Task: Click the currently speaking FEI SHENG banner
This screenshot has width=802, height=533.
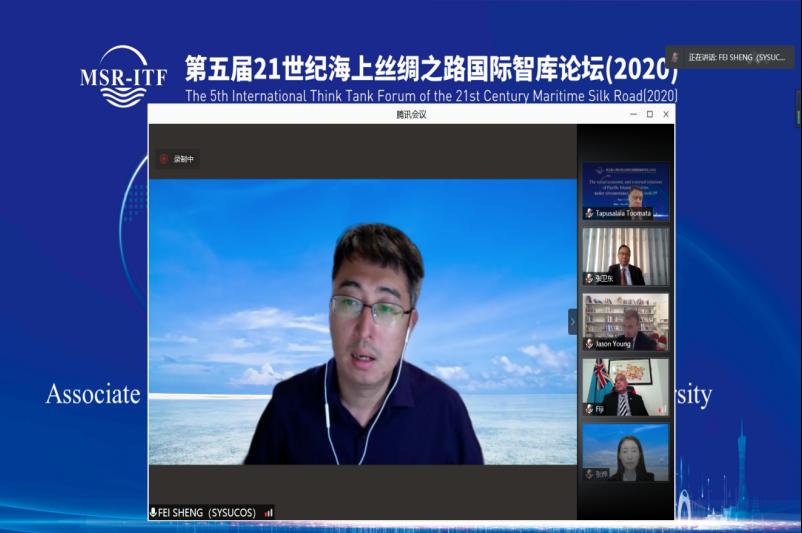Action: click(732, 58)
